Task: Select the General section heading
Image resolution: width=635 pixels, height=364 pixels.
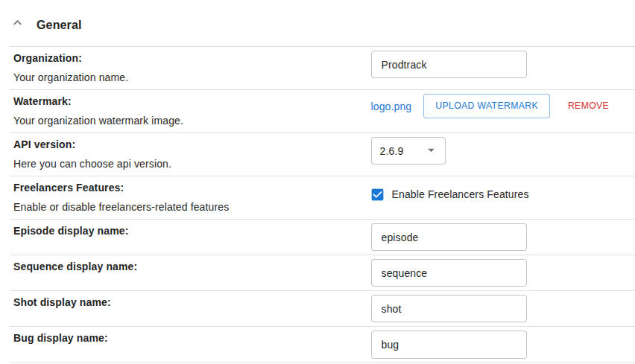Action: click(59, 25)
